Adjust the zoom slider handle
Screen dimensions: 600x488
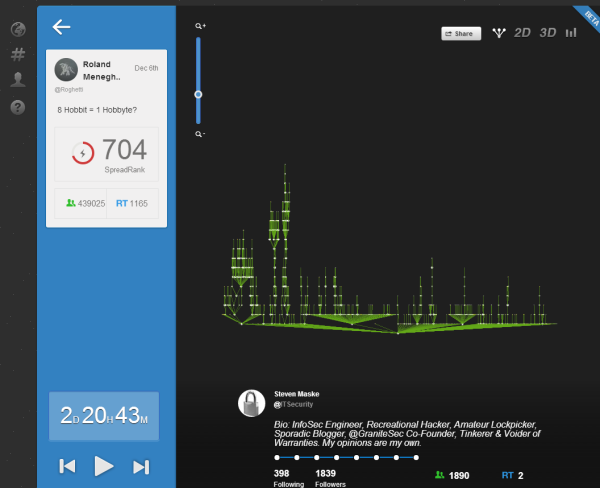pyautogui.click(x=198, y=95)
